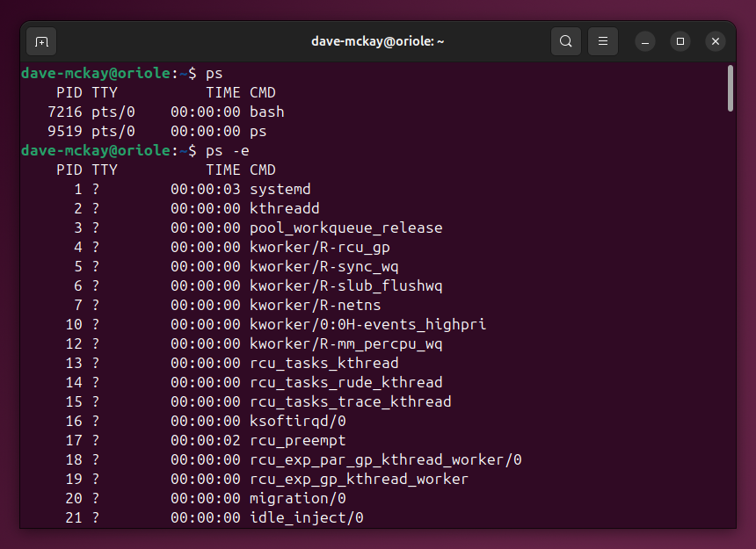Click the terminal scrollbar thumb
This screenshot has height=549, width=756.
coord(731,89)
